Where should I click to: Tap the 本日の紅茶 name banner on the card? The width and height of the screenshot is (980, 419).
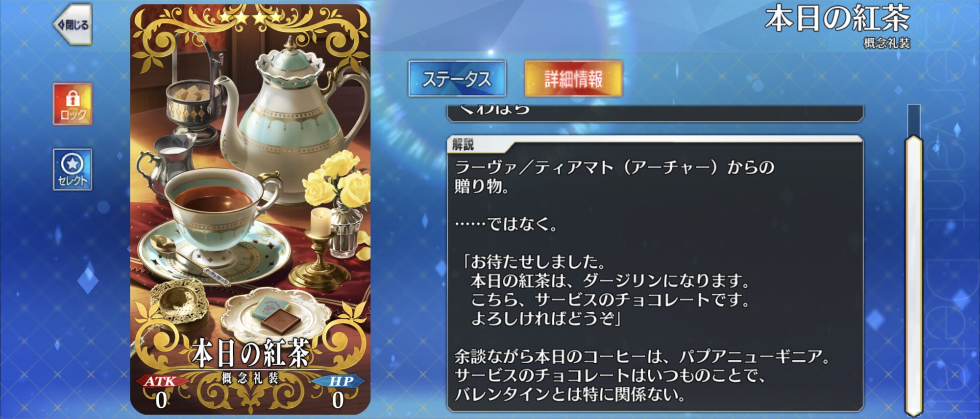250,353
